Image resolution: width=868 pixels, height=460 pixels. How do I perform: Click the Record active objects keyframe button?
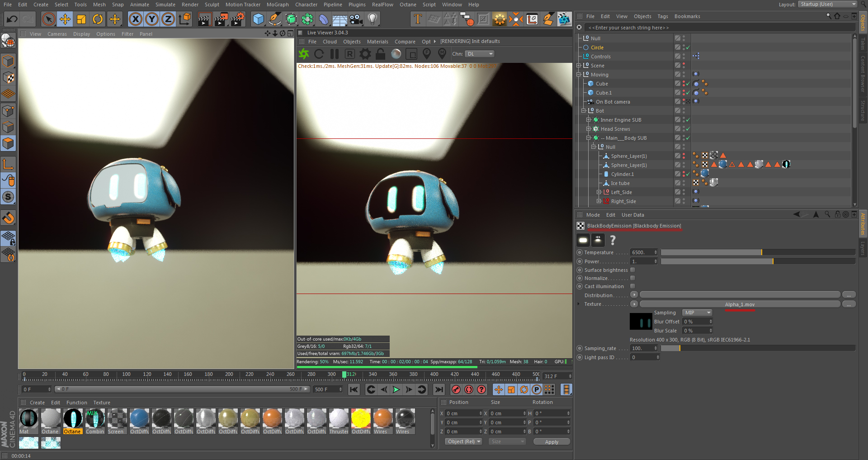tap(456, 389)
